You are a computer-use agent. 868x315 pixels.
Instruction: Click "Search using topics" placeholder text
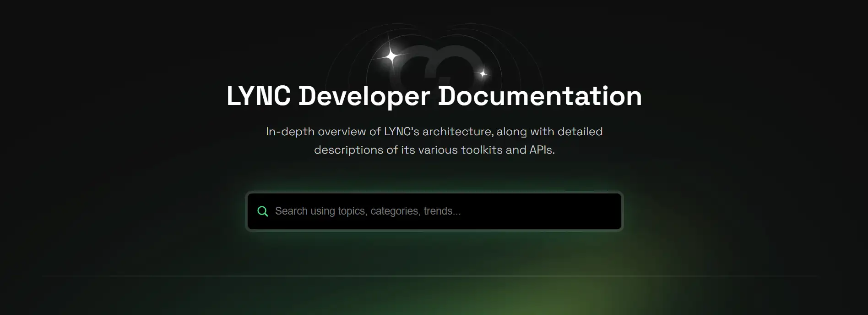305,211
